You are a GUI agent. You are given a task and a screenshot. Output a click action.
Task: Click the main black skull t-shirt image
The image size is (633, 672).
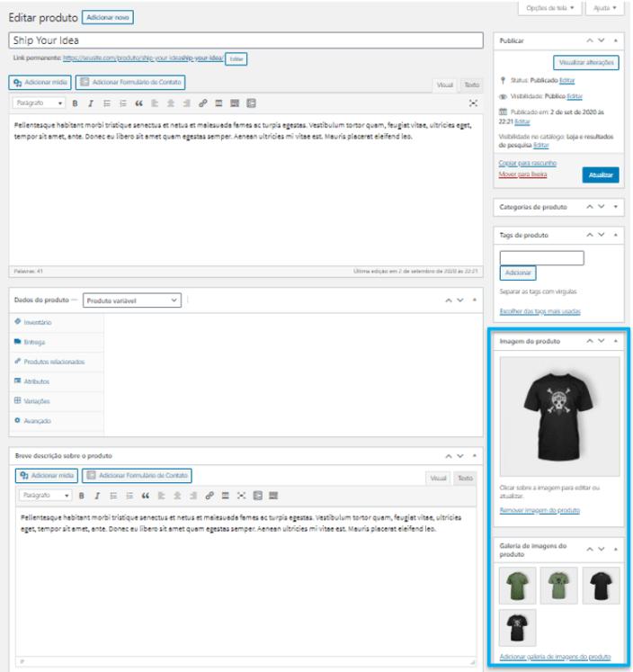coord(559,417)
